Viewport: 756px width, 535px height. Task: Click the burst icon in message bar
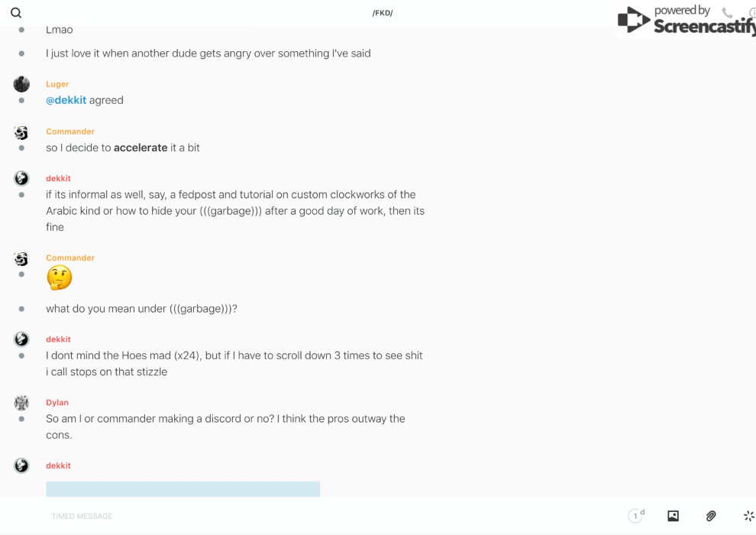point(748,516)
